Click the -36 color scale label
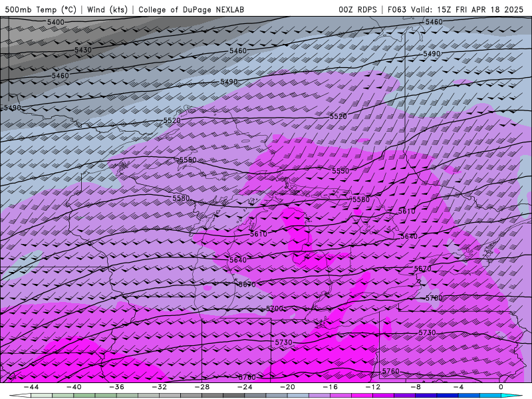The width and height of the screenshot is (532, 399). 117,387
